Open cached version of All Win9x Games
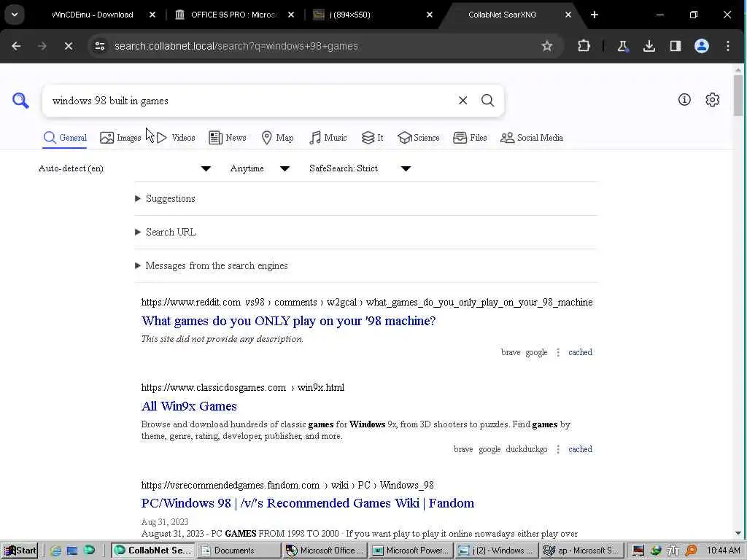The width and height of the screenshot is (747, 560). pyautogui.click(x=580, y=449)
